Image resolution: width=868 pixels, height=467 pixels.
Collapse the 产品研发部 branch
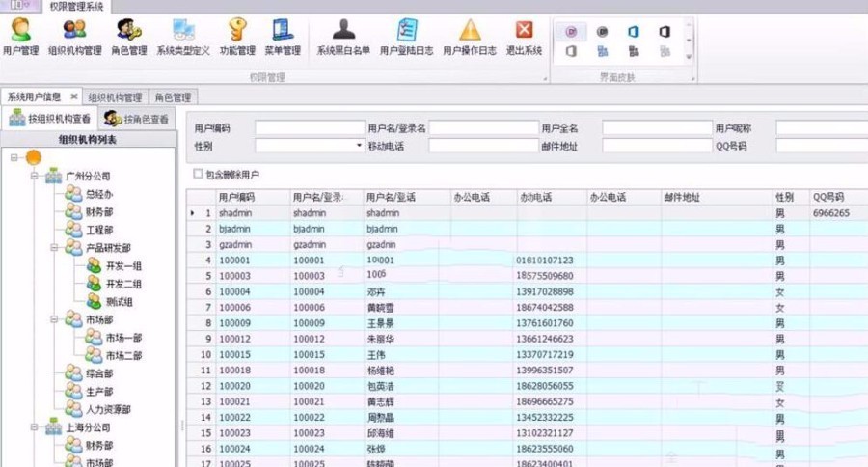pyautogui.click(x=54, y=248)
